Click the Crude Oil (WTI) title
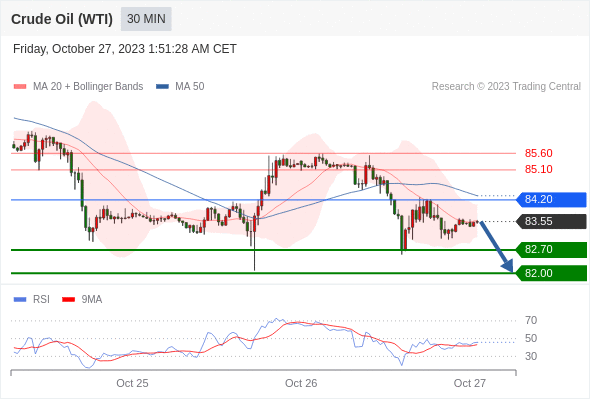This screenshot has height=400, width=590. pyautogui.click(x=62, y=19)
